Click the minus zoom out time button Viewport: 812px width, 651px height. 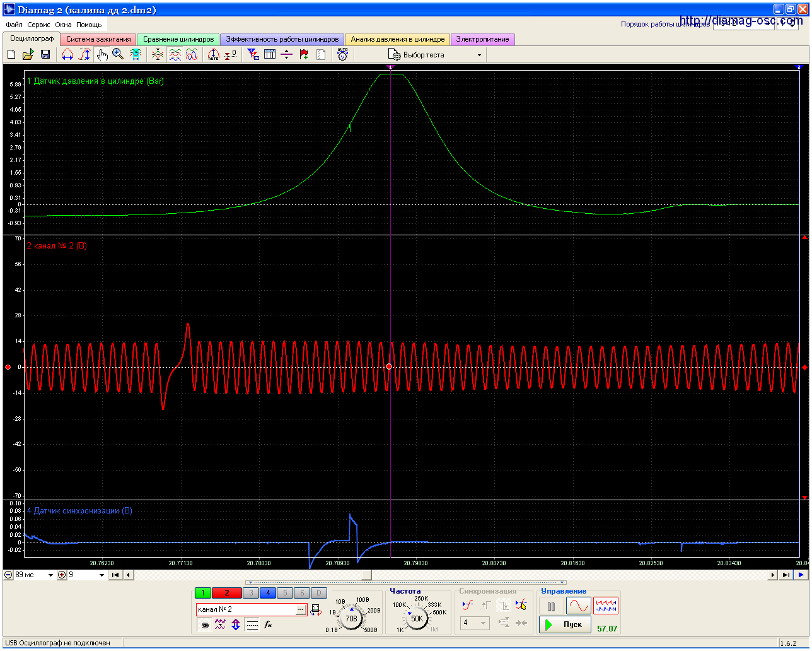coord(8,575)
